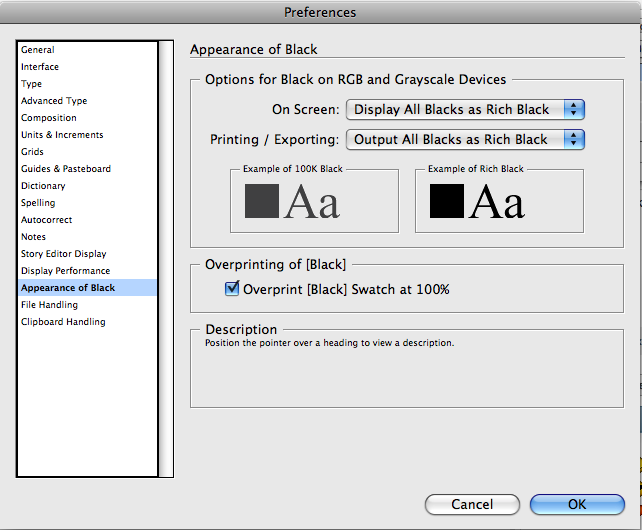Open File Handling preferences
Image resolution: width=642 pixels, height=530 pixels.
(87, 305)
